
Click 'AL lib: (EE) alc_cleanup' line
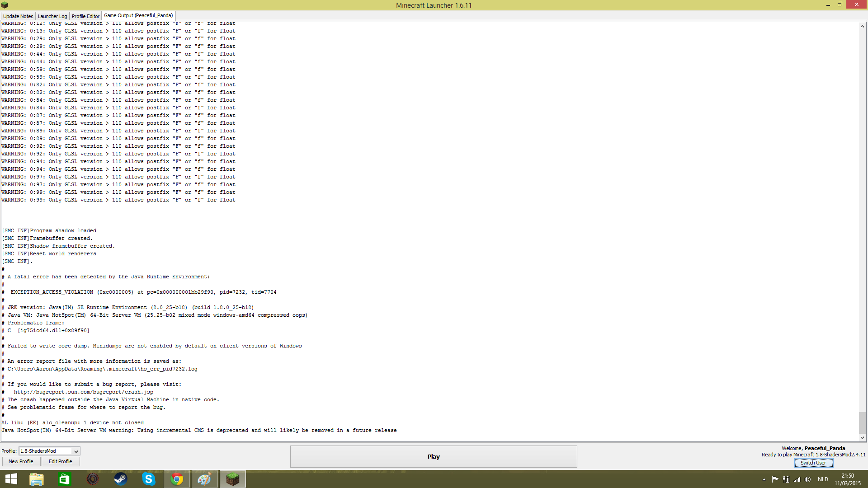tap(73, 423)
